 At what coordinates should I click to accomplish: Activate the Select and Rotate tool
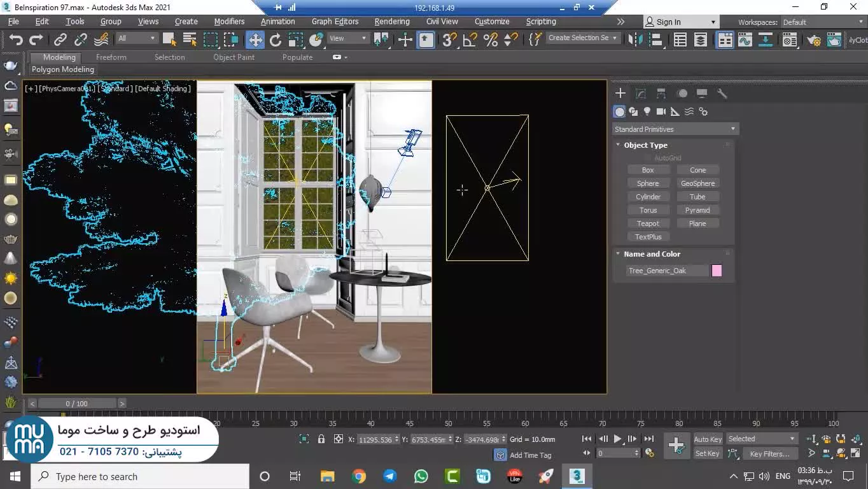(276, 39)
